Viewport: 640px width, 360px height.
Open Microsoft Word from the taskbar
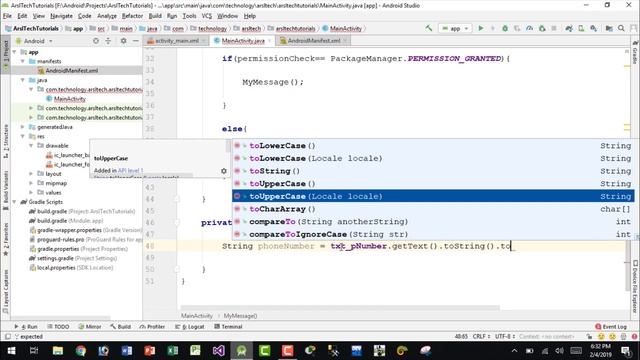pyautogui.click(x=127, y=351)
